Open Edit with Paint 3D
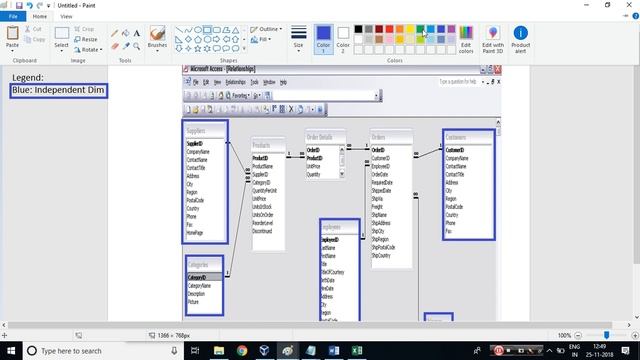This screenshot has width=640, height=360. [493, 40]
